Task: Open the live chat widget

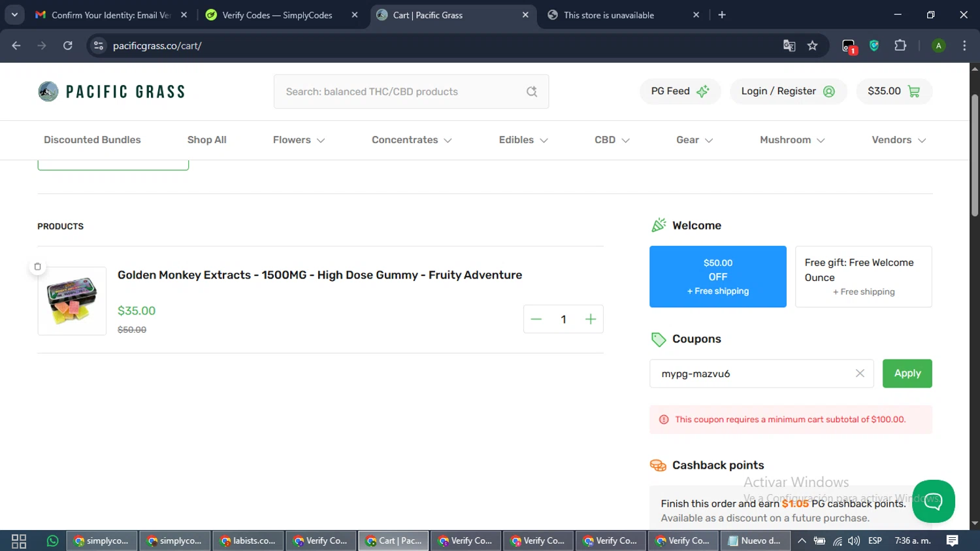Action: pos(934,501)
